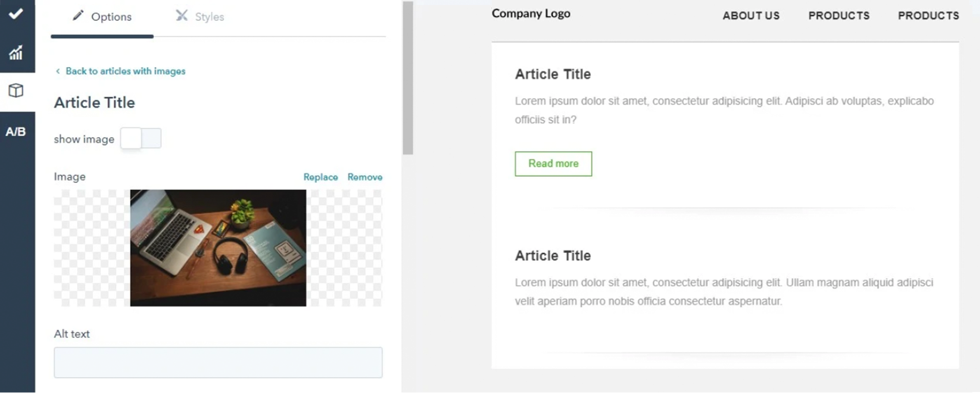Remove the article image
This screenshot has width=980, height=393.
pyautogui.click(x=365, y=177)
